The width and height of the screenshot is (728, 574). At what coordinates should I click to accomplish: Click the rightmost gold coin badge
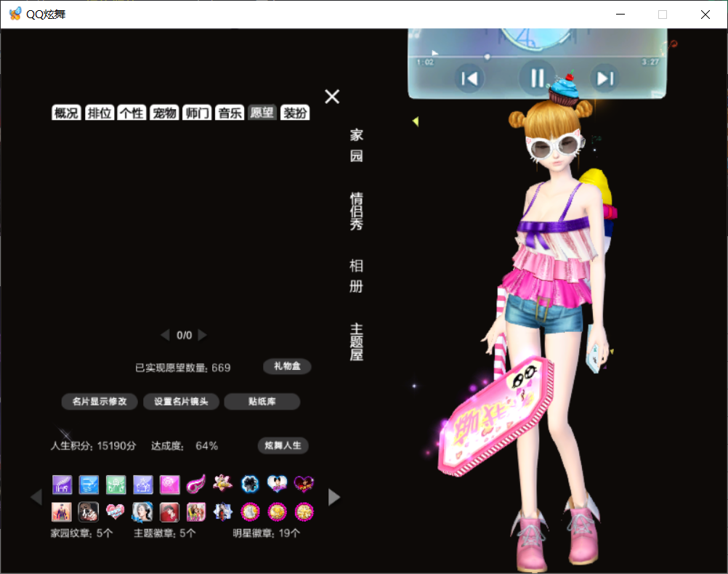(x=304, y=512)
